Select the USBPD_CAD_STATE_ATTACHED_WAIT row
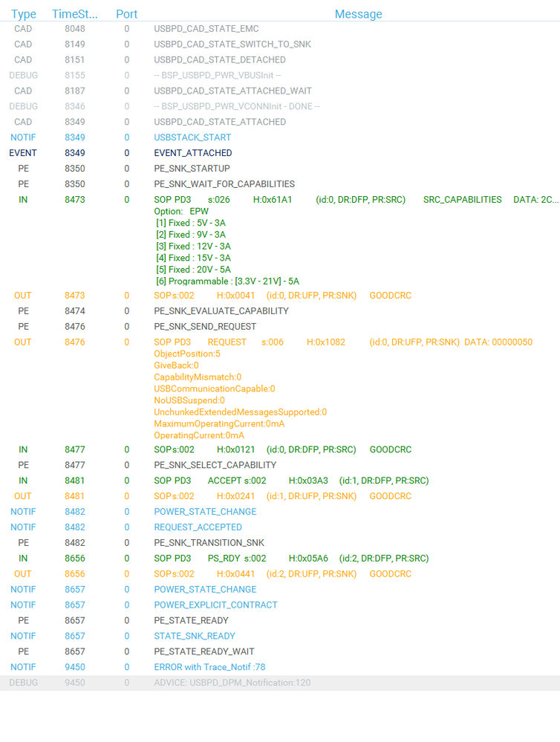The width and height of the screenshot is (560, 742). [280, 91]
